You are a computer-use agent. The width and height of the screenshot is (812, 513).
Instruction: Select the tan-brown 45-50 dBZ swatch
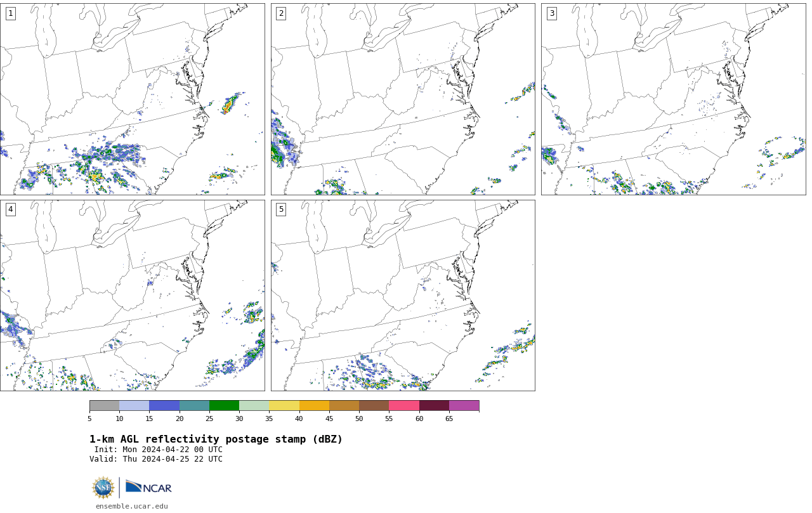344,406
